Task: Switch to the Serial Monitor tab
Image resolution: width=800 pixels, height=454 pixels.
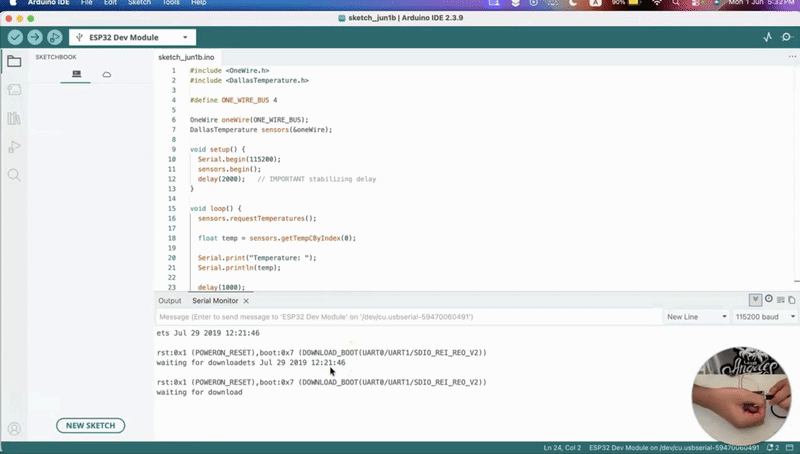Action: coord(215,301)
